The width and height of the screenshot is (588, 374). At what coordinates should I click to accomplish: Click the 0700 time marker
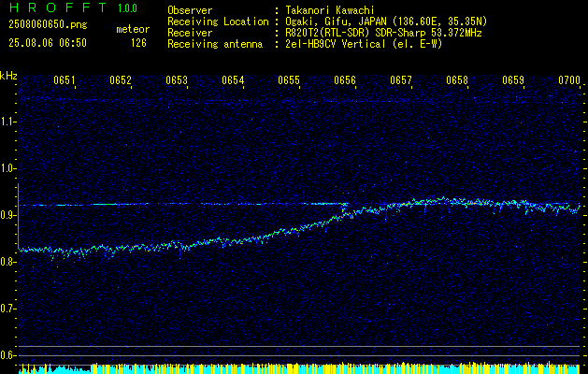(x=569, y=80)
